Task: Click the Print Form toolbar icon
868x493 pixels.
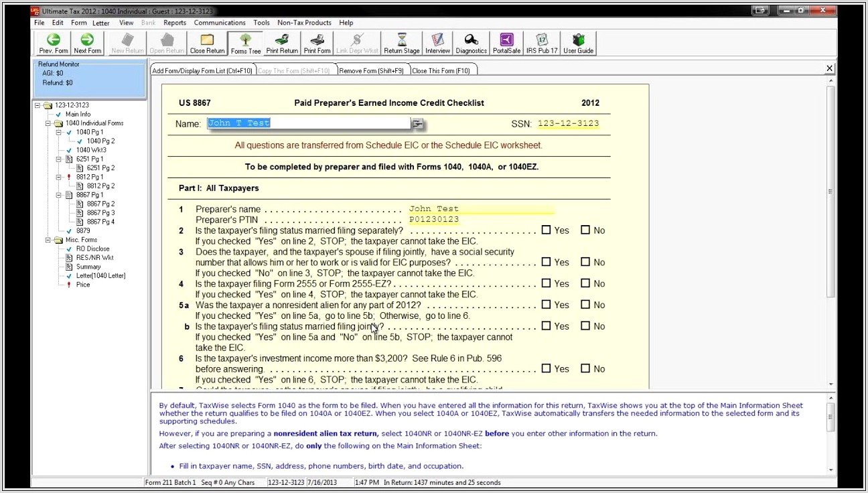Action: (317, 44)
